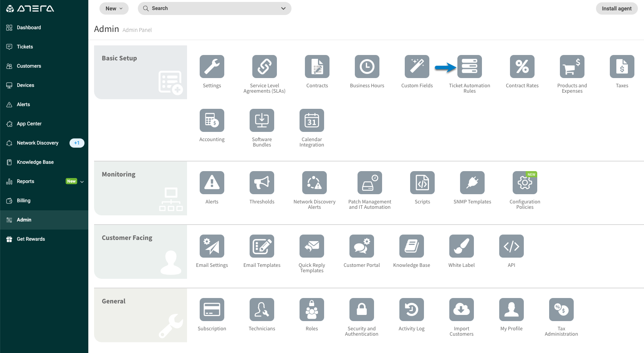Open the Roles icon

click(x=312, y=310)
